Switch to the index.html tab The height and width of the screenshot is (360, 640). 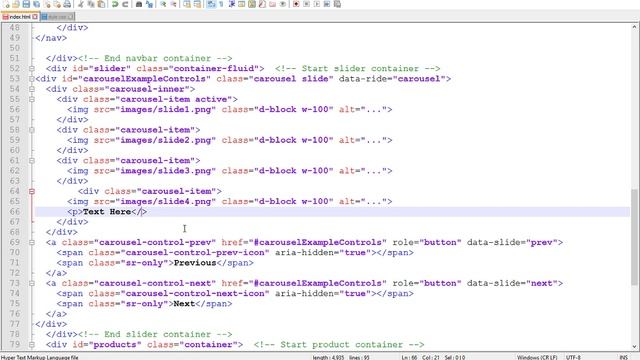tap(20, 17)
